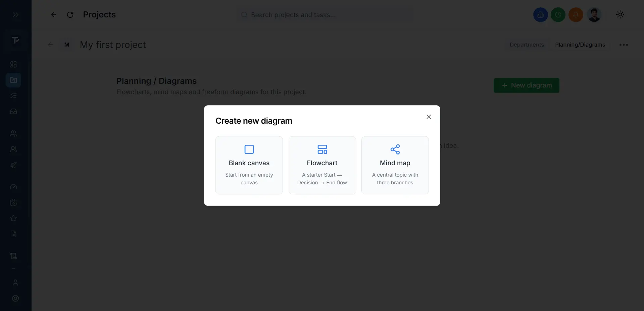Open calendar clock icon in sidebar
The image size is (644, 311).
[x=13, y=203]
